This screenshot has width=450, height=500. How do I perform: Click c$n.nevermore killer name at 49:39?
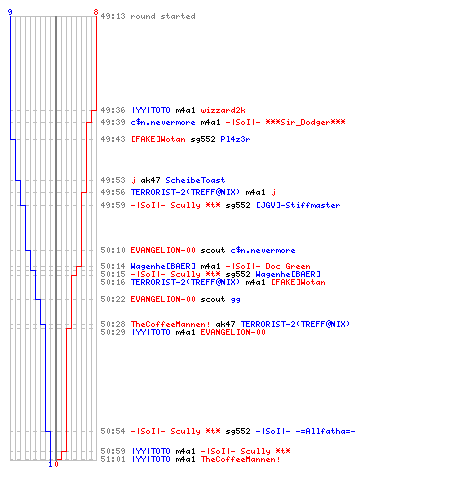(163, 122)
